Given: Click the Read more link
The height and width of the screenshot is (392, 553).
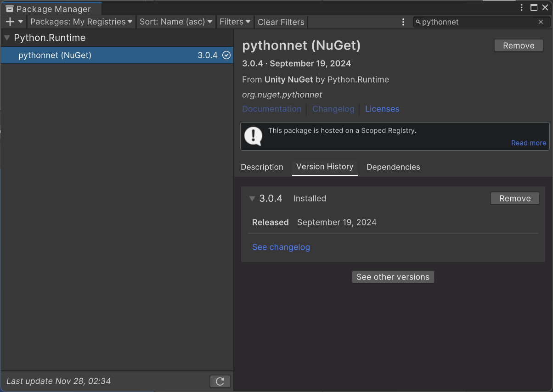Looking at the screenshot, I should tap(528, 143).
